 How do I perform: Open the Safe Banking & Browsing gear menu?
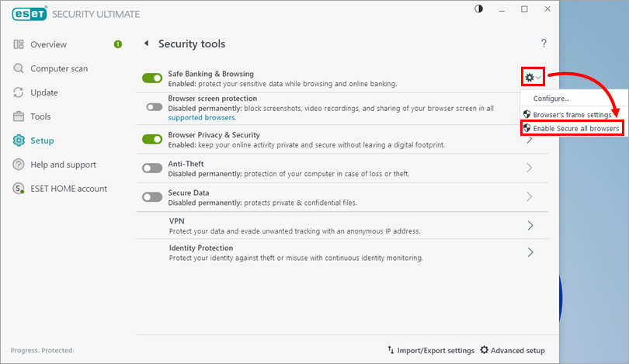533,77
